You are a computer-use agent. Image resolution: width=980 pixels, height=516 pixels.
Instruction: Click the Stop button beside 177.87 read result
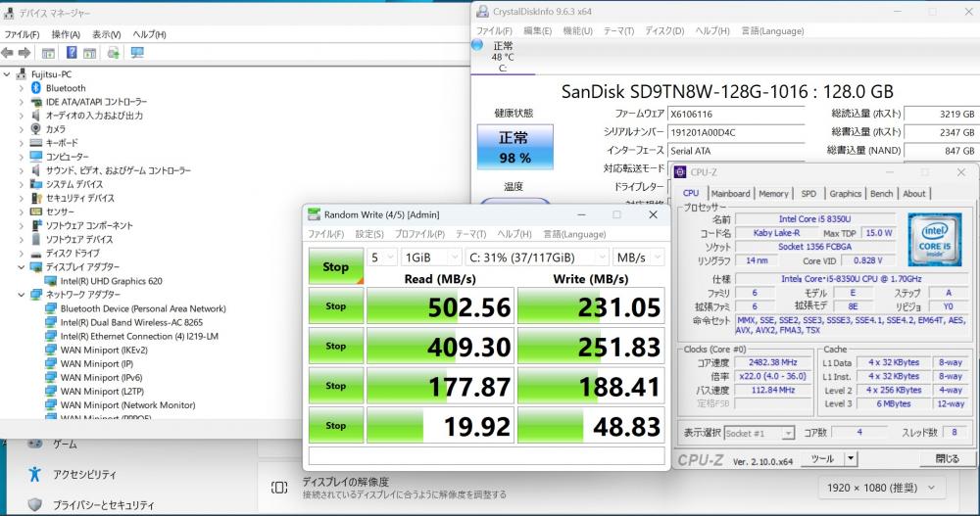335,386
